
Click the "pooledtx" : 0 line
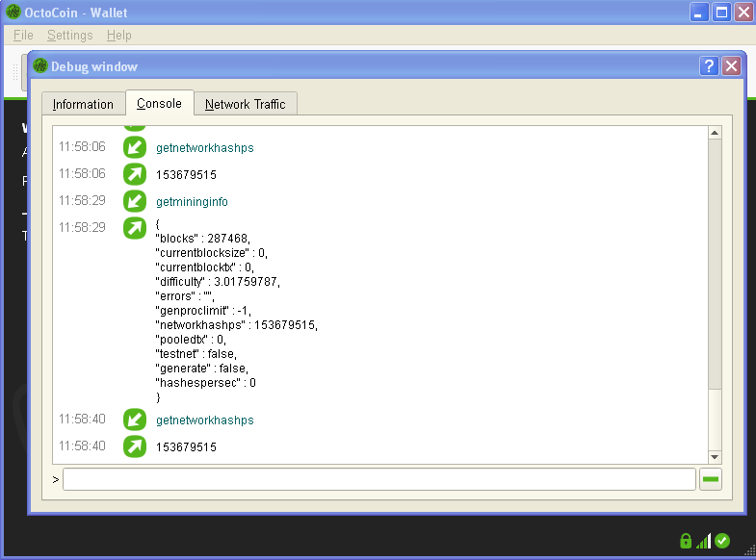pyautogui.click(x=191, y=340)
